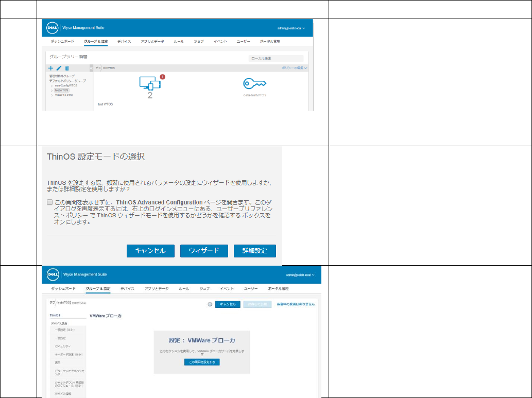This screenshot has width=532, height=398.
Task: Open the devices icon showing count 2
Action: 150,83
